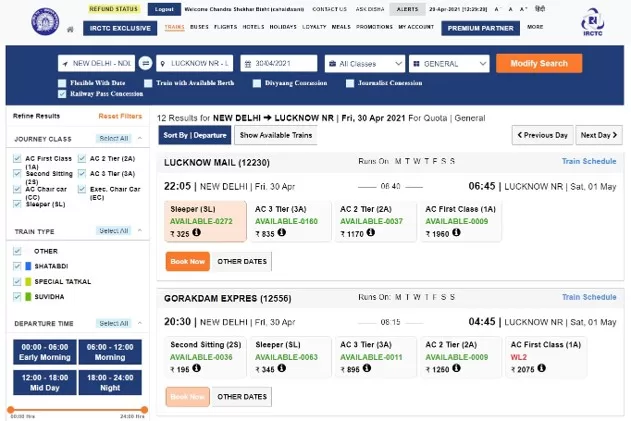Click info icon next to ₹ 345 fare

pyautogui.click(x=282, y=368)
